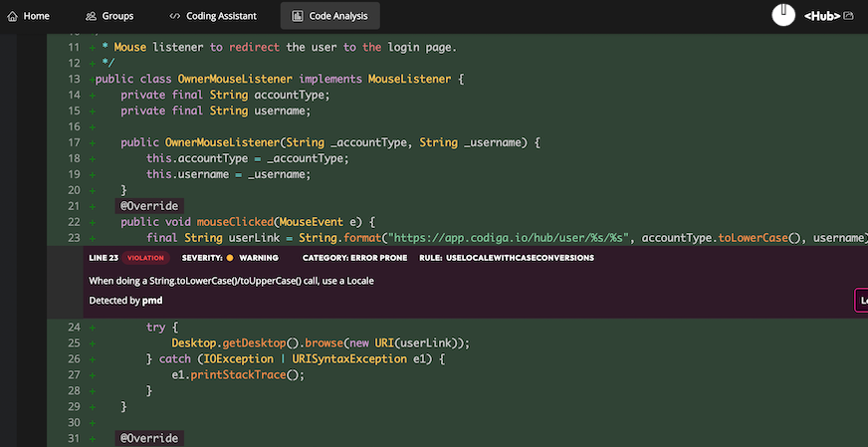Click the first @Override annotation on line 21

149,205
